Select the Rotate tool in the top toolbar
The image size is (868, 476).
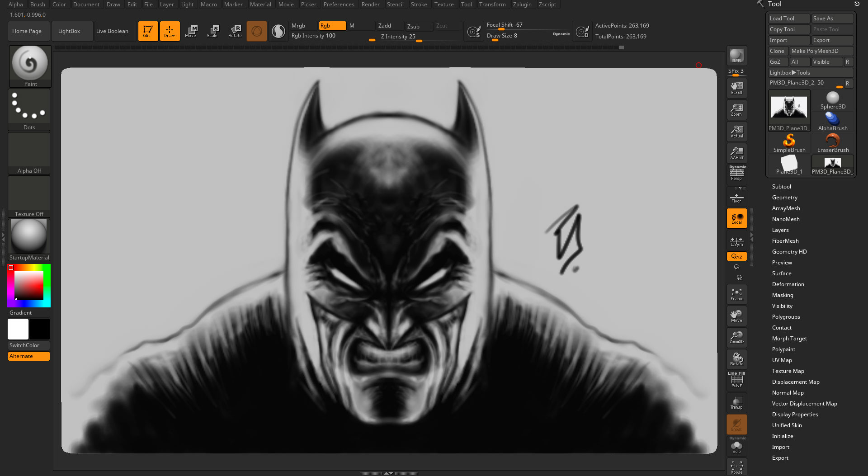point(235,31)
